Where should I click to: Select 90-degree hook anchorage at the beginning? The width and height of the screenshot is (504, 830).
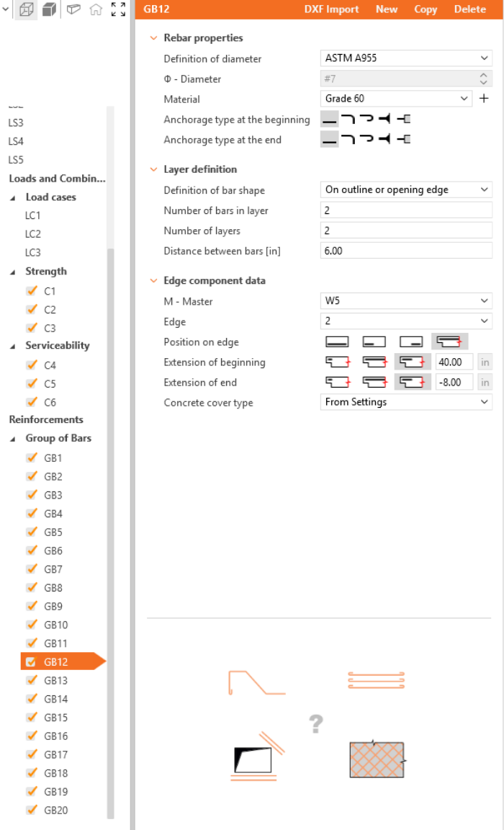pos(348,120)
